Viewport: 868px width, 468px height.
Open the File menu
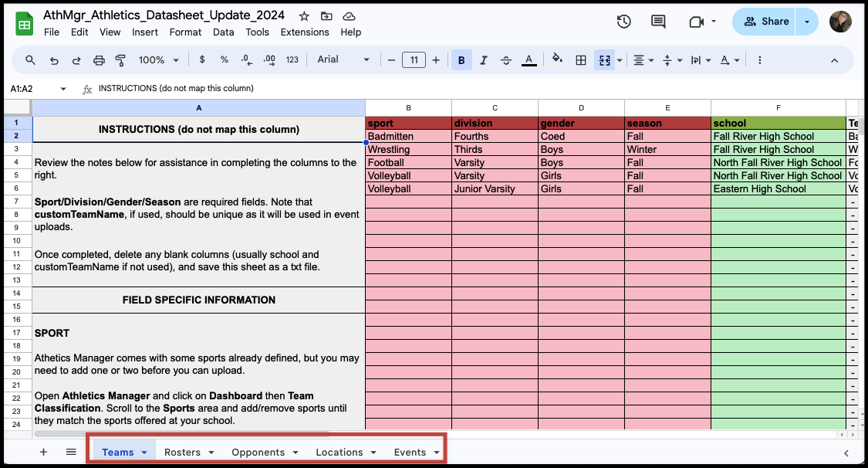coord(52,32)
